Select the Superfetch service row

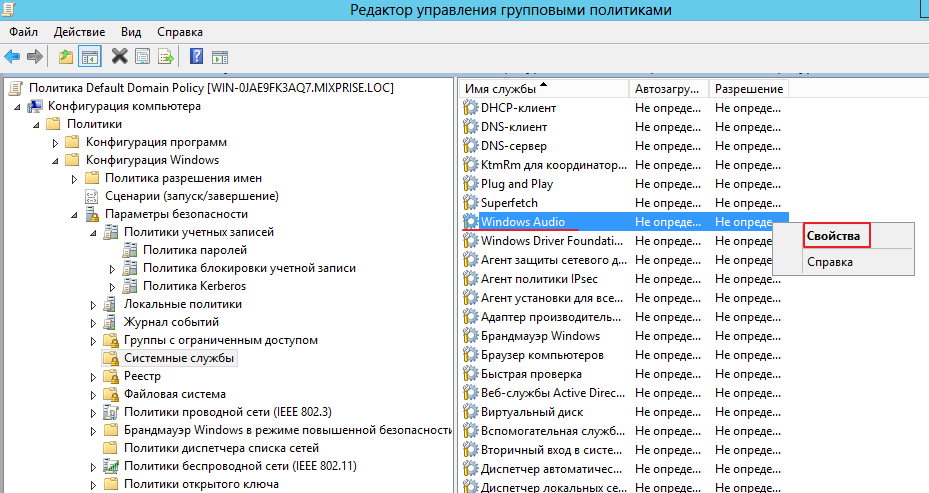click(x=508, y=203)
